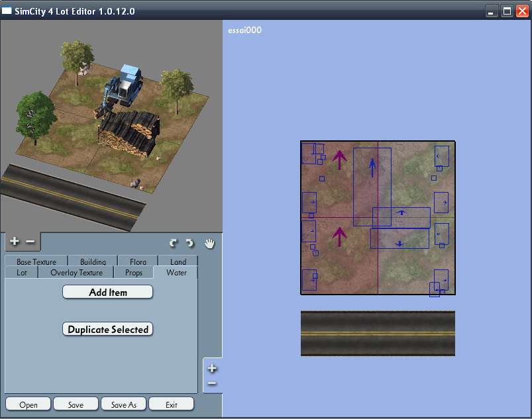The width and height of the screenshot is (532, 419).
Task: Select the hand pan tool
Action: pyautogui.click(x=209, y=244)
